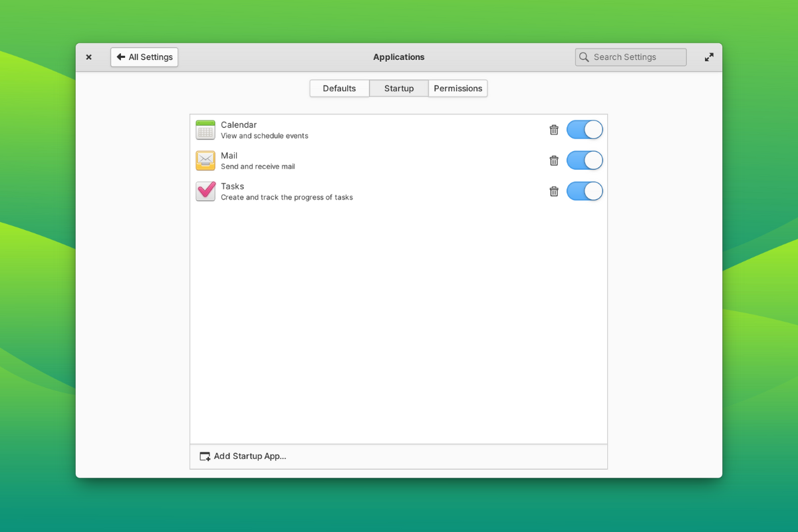
Task: Select the Mail row in the list
Action: pyautogui.click(x=372, y=160)
